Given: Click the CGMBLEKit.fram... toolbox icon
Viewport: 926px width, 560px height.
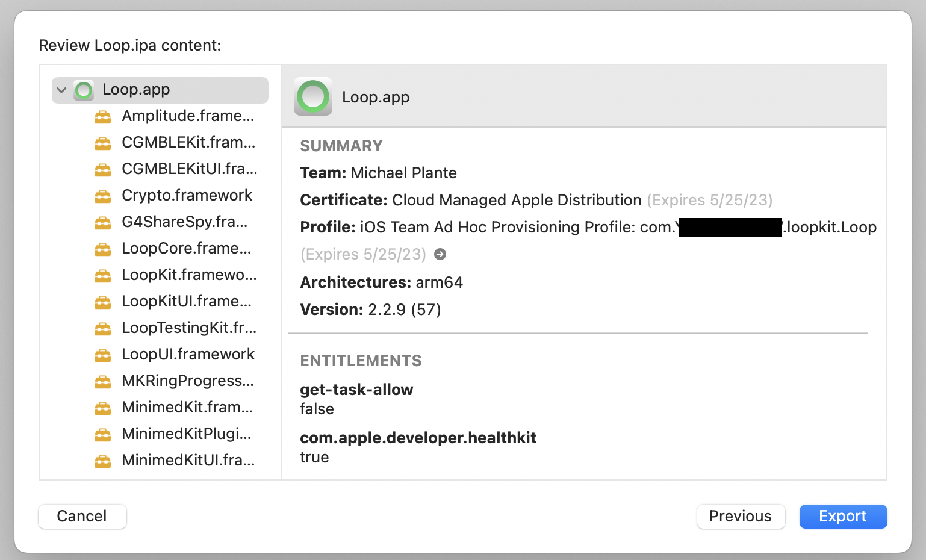Looking at the screenshot, I should pos(103,143).
